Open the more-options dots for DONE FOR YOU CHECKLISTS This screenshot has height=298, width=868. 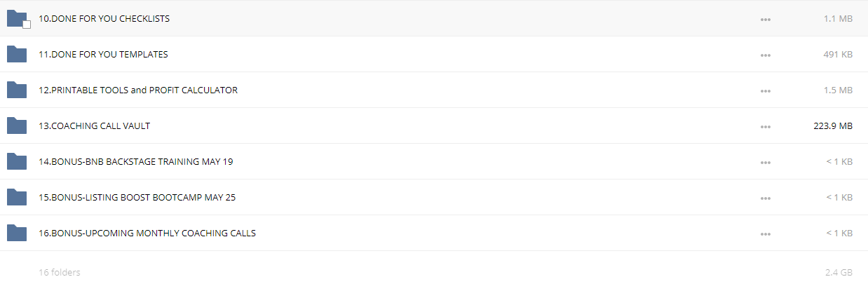(x=766, y=19)
